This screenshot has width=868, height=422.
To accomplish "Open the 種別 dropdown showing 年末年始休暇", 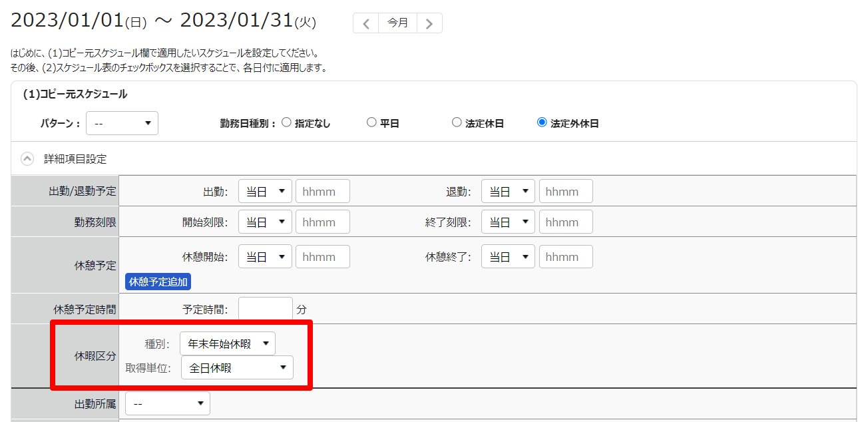I will 228,343.
